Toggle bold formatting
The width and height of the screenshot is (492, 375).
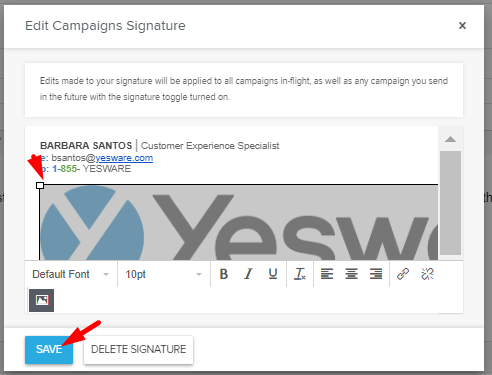224,274
